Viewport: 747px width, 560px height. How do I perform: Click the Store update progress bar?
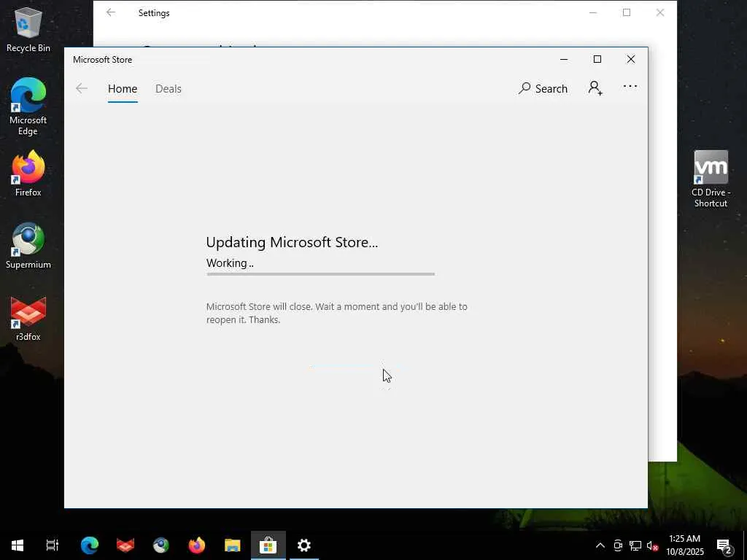321,274
